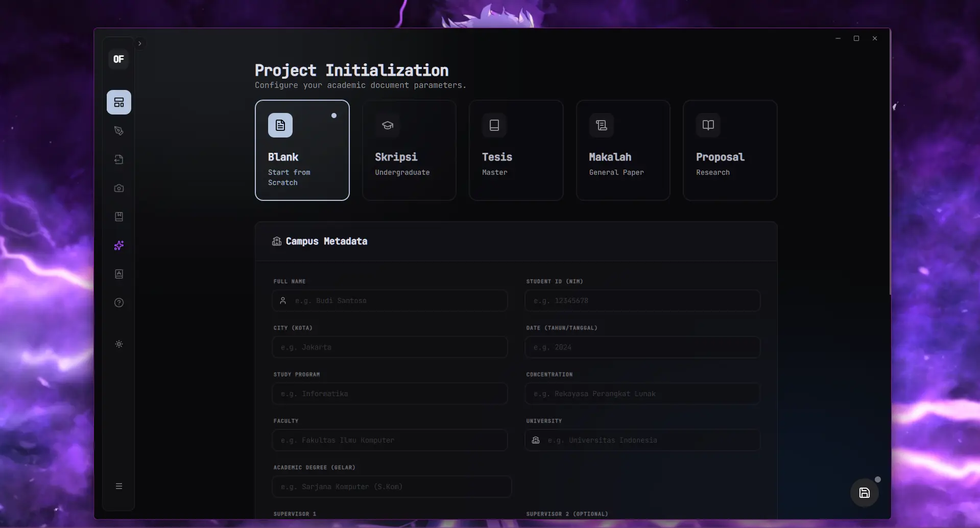Viewport: 980px width, 528px height.
Task: Select the Tesis Master template card
Action: [516, 150]
